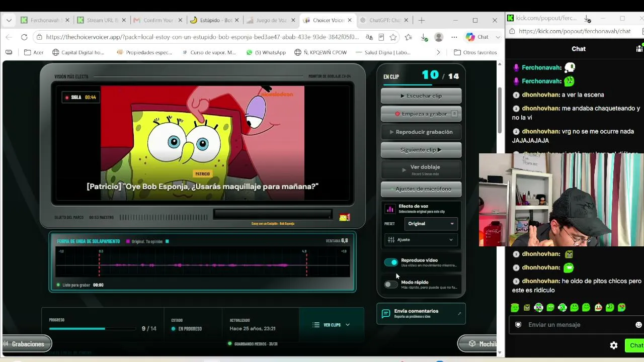Click the SpongeBob video preview
This screenshot has width=644, height=362.
(x=203, y=143)
